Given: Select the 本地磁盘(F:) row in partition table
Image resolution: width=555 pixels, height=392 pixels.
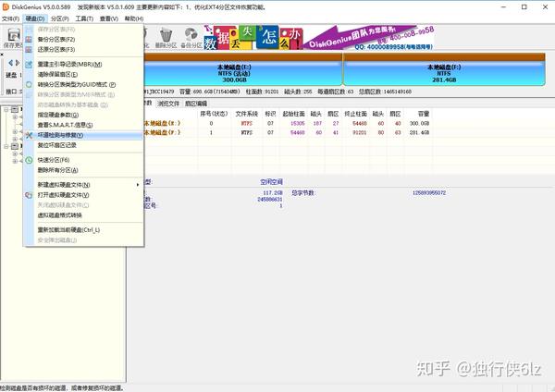Looking at the screenshot, I should [x=287, y=132].
